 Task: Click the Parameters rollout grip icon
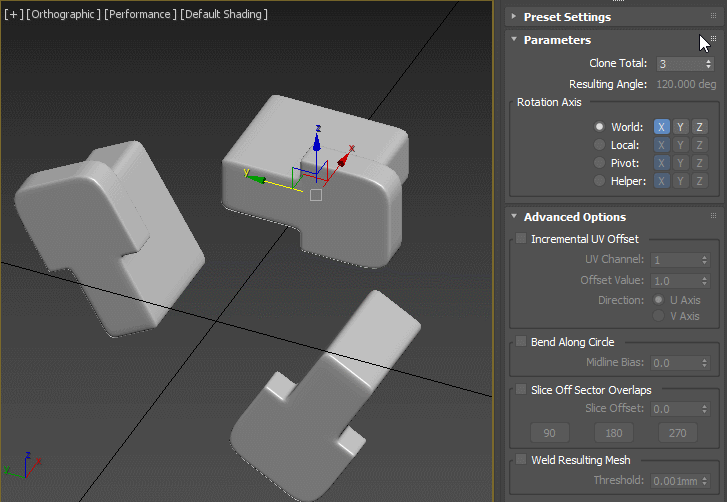pyautogui.click(x=714, y=39)
